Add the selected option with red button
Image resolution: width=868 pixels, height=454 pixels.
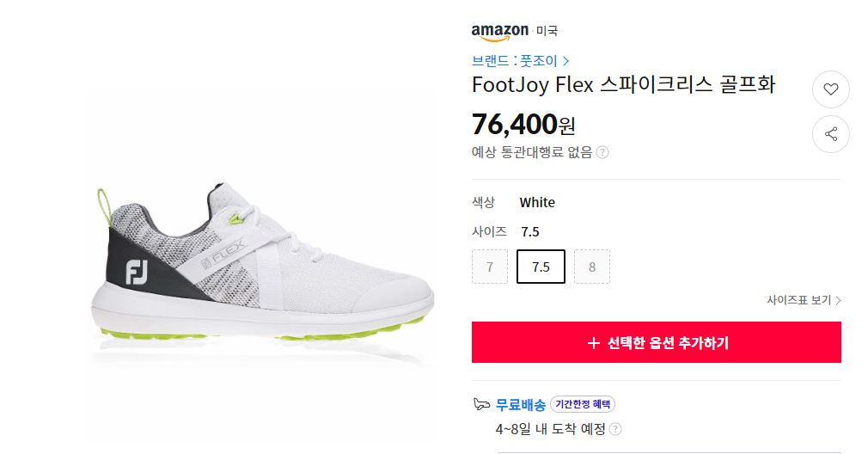pyautogui.click(x=656, y=342)
